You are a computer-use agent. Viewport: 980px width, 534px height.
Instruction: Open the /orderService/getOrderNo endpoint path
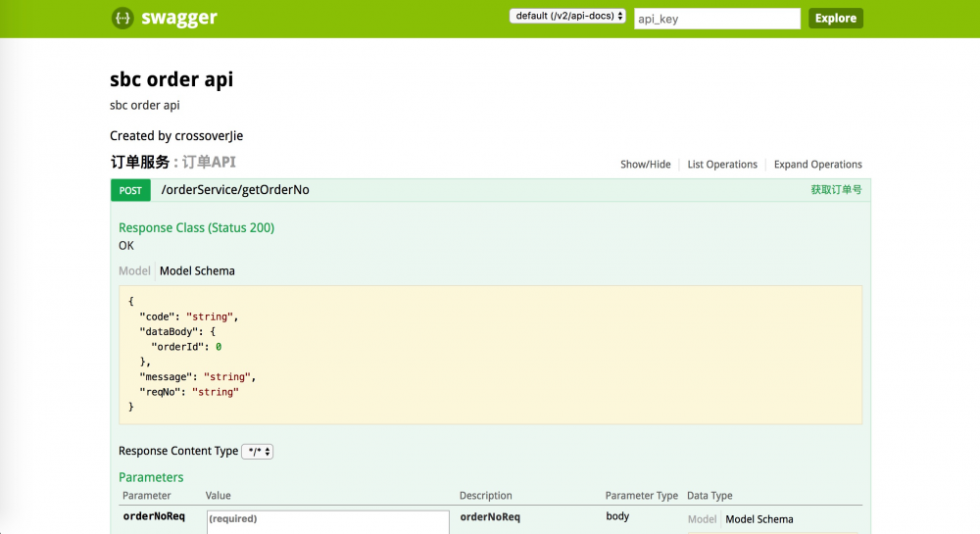(x=235, y=190)
